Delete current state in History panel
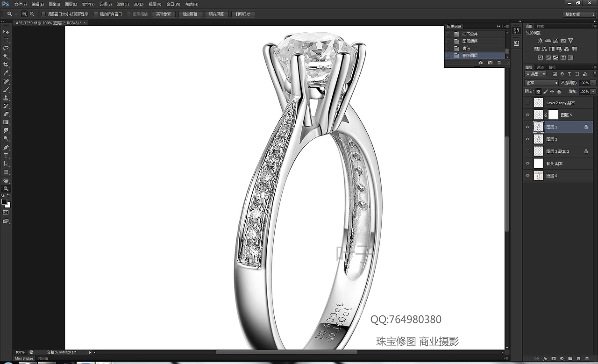This screenshot has width=598, height=364. [499, 63]
